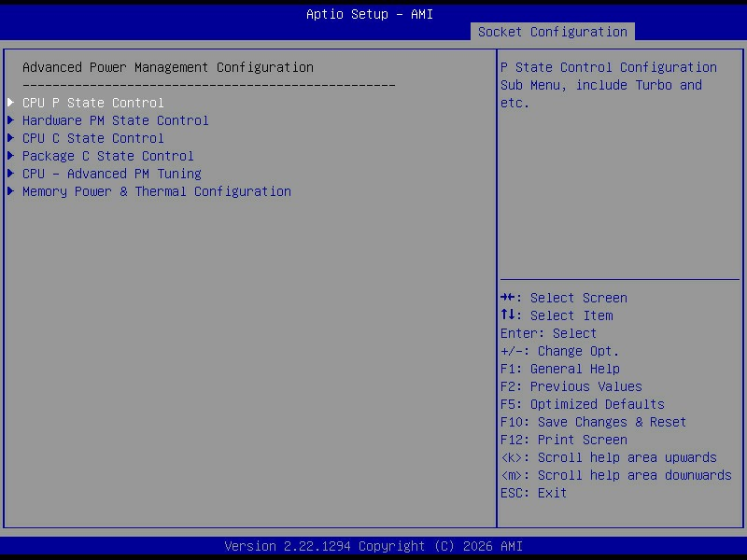
Task: Select CPU - Advanced PM Tuning entry
Action: click(x=112, y=174)
